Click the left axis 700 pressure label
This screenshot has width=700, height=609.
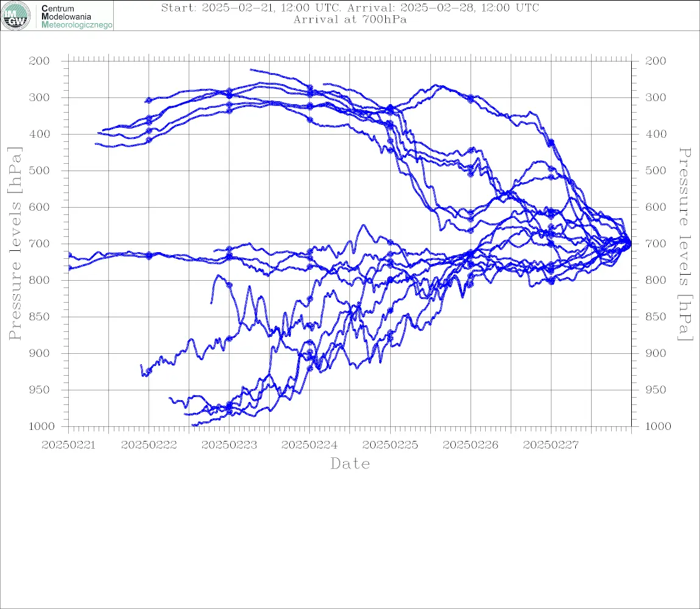pos(39,244)
